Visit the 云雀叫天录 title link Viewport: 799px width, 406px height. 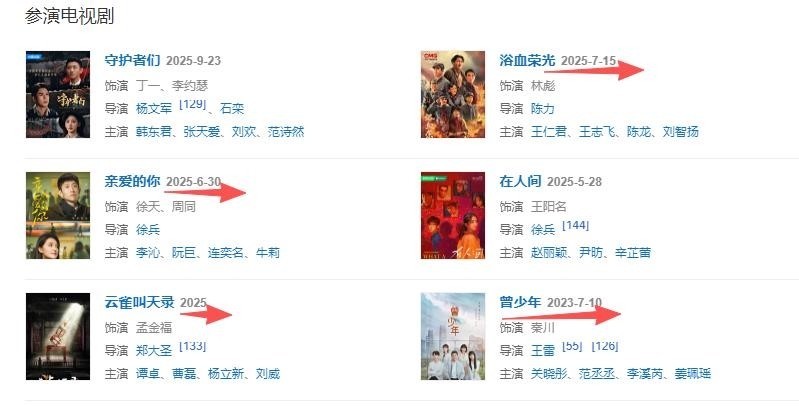[x=140, y=302]
